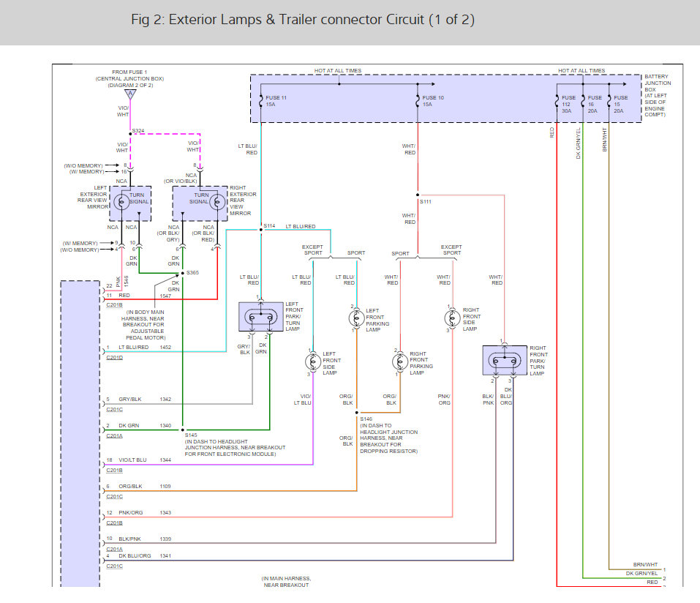This screenshot has width=700, height=603.
Task: Click the BLK/PNK 1339 wire label
Action: 145,539
